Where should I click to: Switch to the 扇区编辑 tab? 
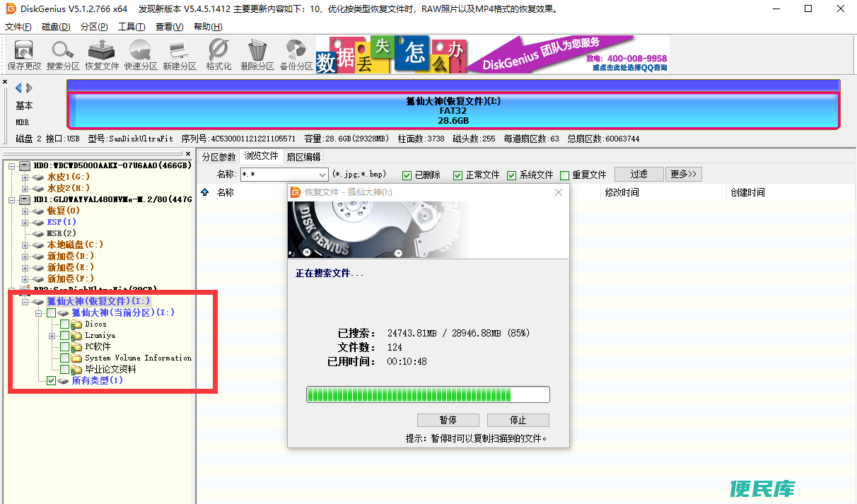[x=303, y=157]
